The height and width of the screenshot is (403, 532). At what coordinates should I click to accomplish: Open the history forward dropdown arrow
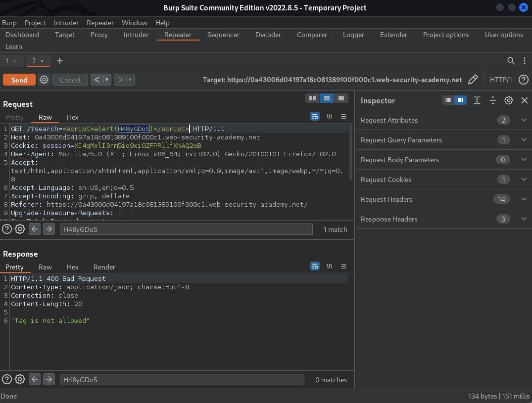coord(130,80)
